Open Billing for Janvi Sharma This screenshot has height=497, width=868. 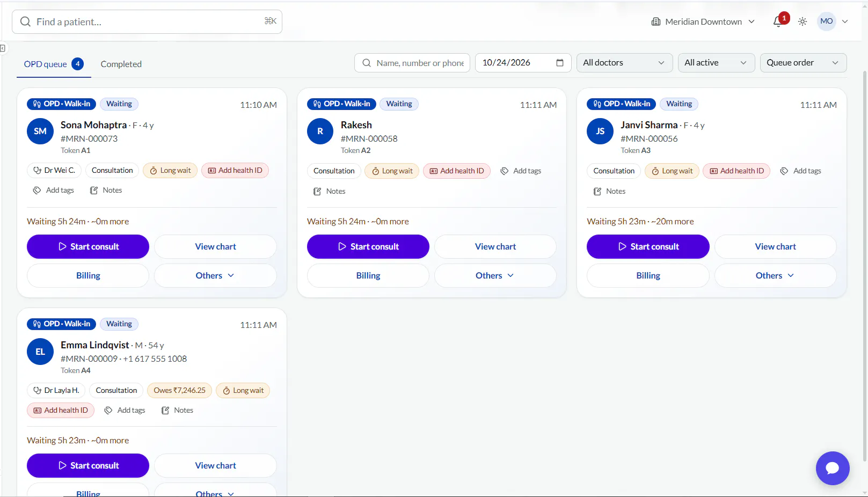[648, 275]
